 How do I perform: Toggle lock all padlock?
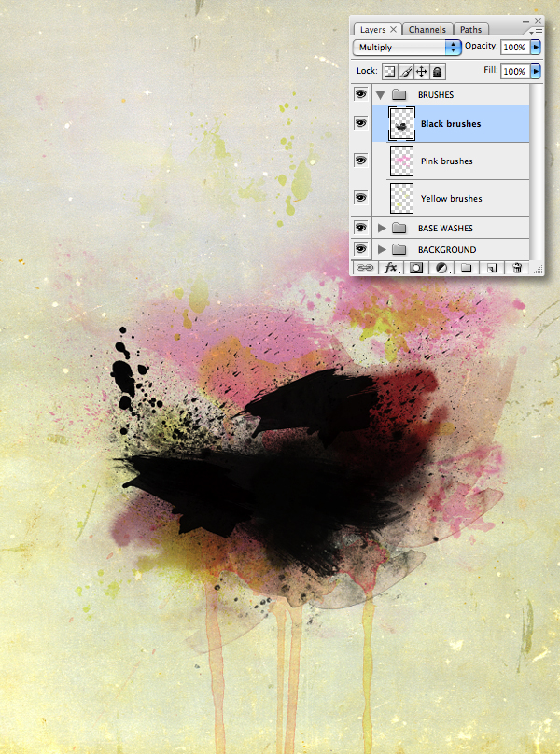coord(438,72)
